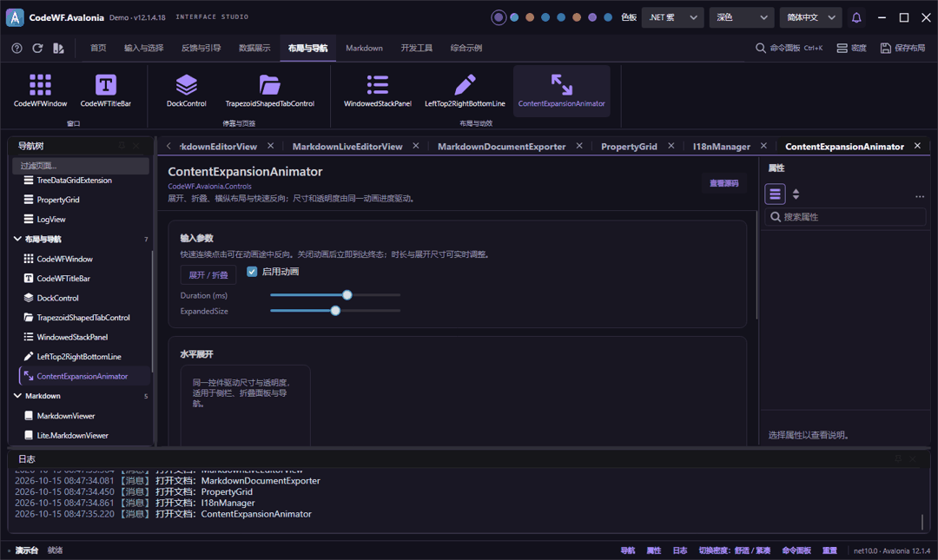
Task: Switch property grid to categorized view icon
Action: tap(775, 194)
